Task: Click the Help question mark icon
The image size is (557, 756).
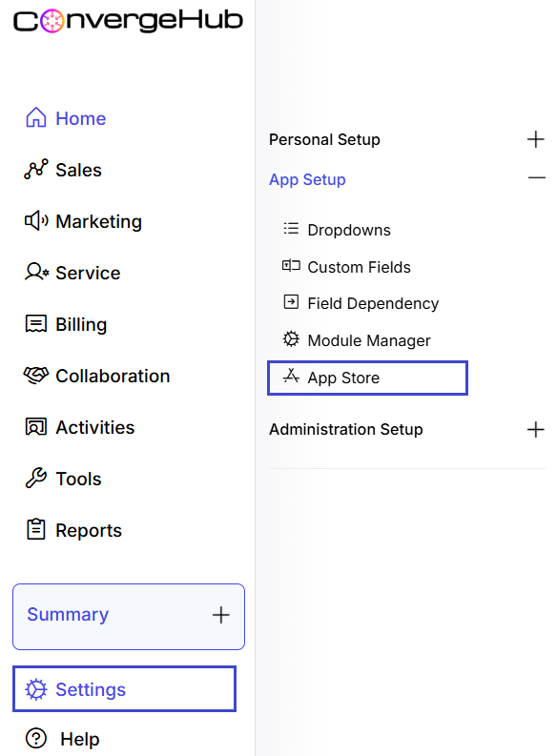Action: [36, 739]
